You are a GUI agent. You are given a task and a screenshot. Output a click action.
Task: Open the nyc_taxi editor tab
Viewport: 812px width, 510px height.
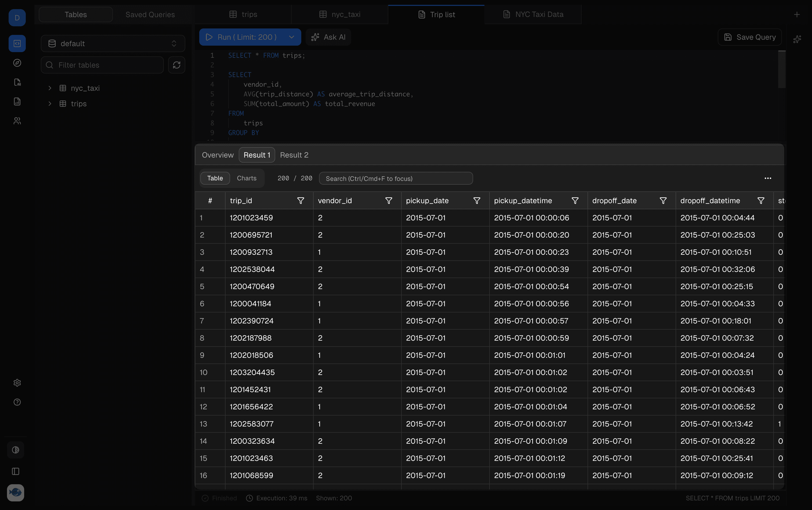(x=340, y=14)
